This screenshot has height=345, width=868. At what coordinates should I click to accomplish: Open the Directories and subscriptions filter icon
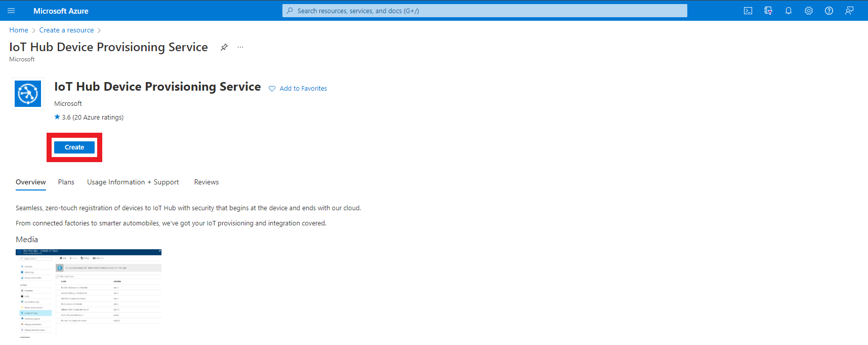[768, 11]
